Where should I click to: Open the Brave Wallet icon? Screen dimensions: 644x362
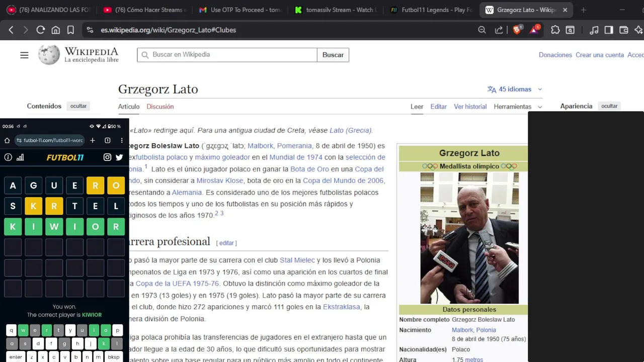point(624,30)
